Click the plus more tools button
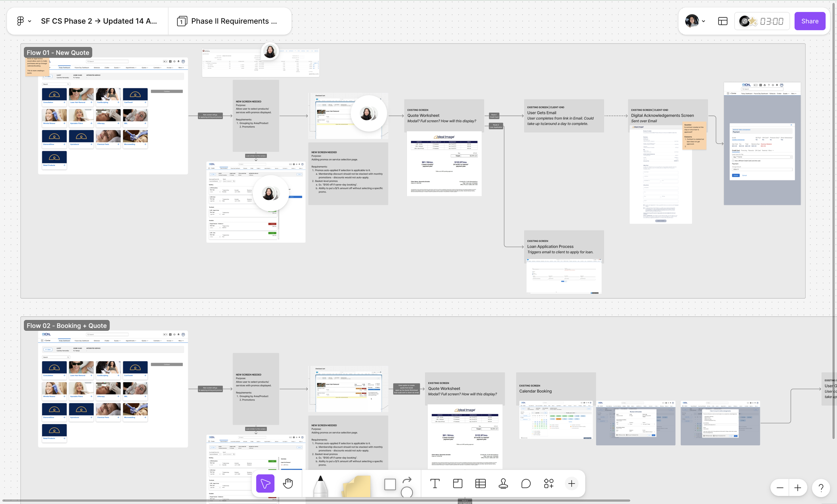Image resolution: width=837 pixels, height=504 pixels. (x=572, y=483)
